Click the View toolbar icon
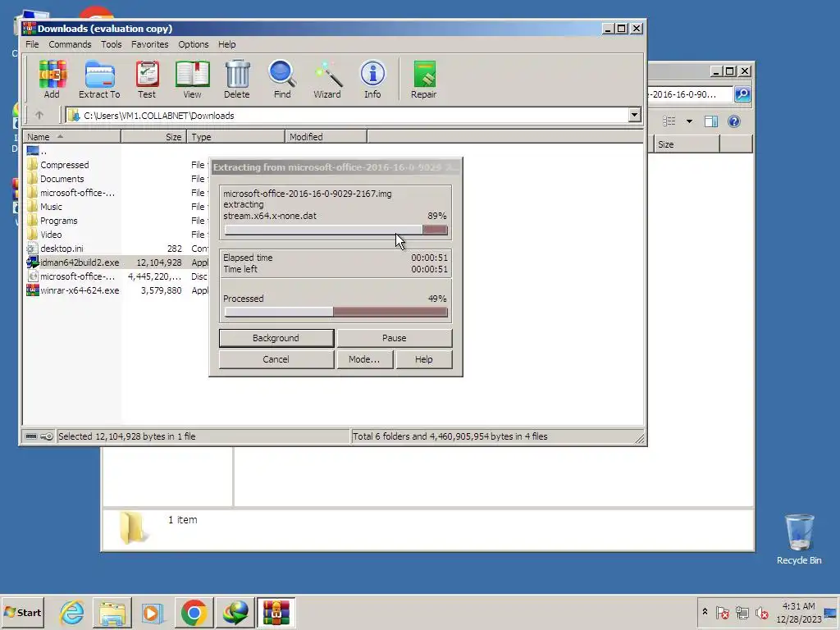The width and height of the screenshot is (840, 630). [x=192, y=80]
